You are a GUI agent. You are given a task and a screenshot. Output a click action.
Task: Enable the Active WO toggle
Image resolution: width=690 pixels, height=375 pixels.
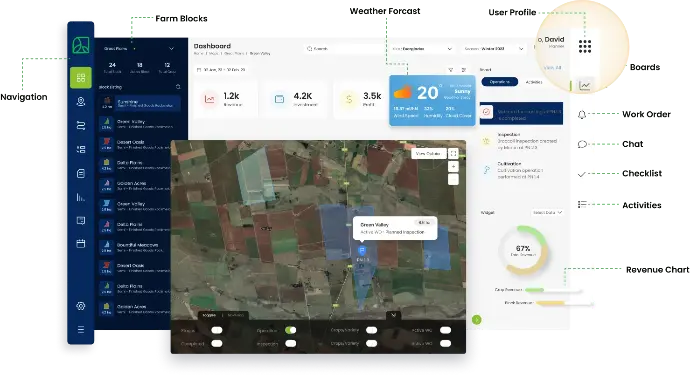(x=445, y=330)
